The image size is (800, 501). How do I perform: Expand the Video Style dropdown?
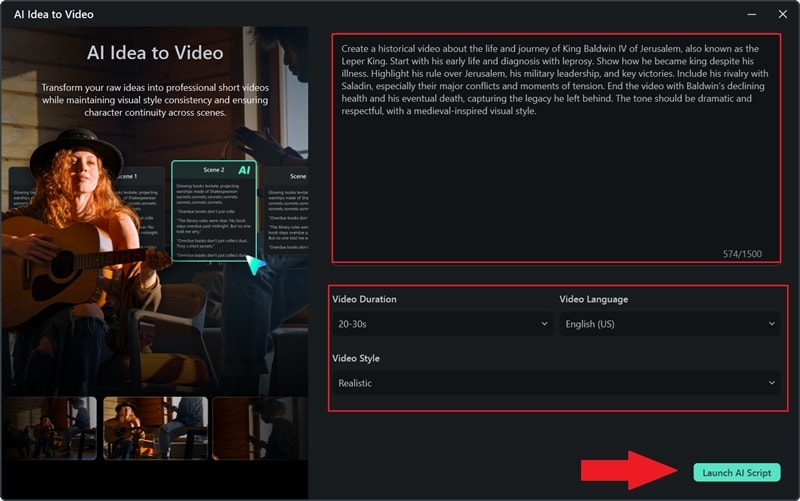click(x=556, y=383)
